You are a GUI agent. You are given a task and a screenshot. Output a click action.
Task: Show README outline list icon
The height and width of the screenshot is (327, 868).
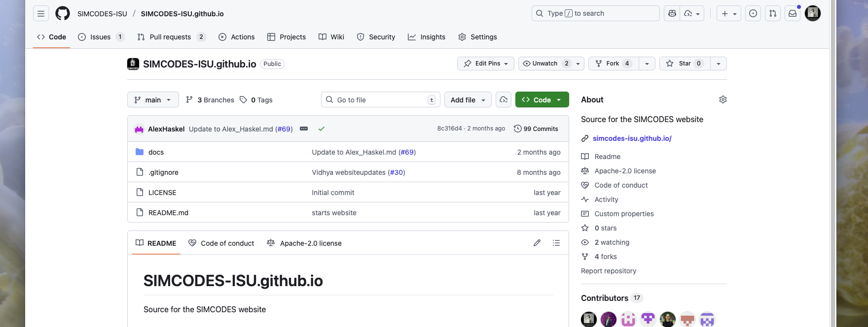(x=556, y=243)
